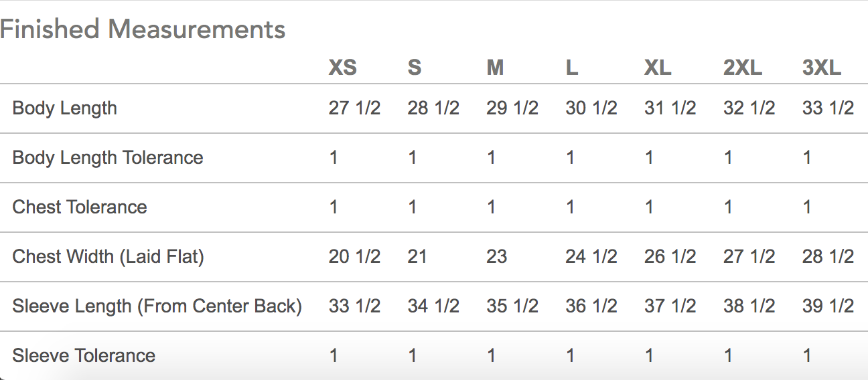Click the Finished Measurements heading
The width and height of the screenshot is (868, 380).
143,29
